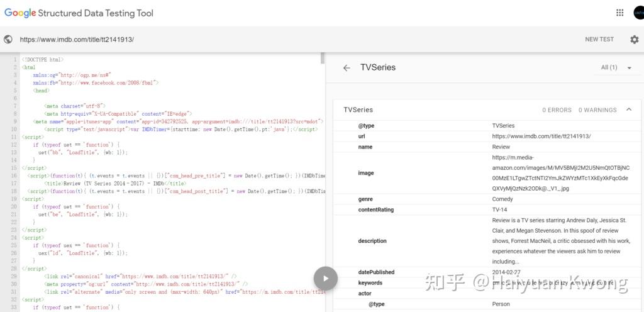Click 0 WARNINGS count
Screen dimensions: 644x312
597,109
